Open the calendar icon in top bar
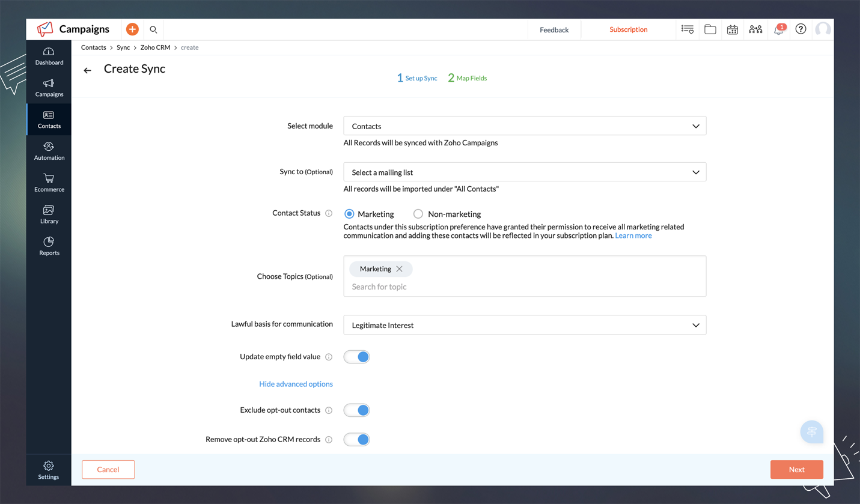 pos(732,29)
